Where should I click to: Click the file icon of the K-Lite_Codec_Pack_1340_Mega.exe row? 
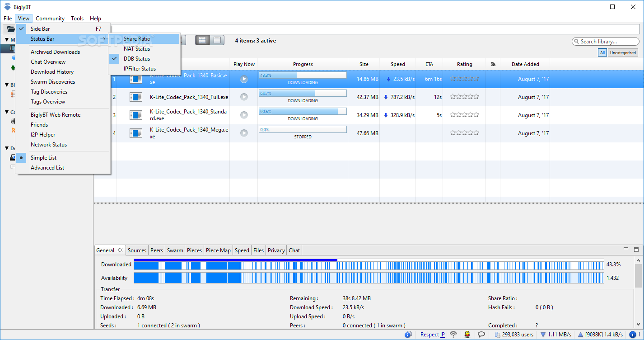(136, 133)
